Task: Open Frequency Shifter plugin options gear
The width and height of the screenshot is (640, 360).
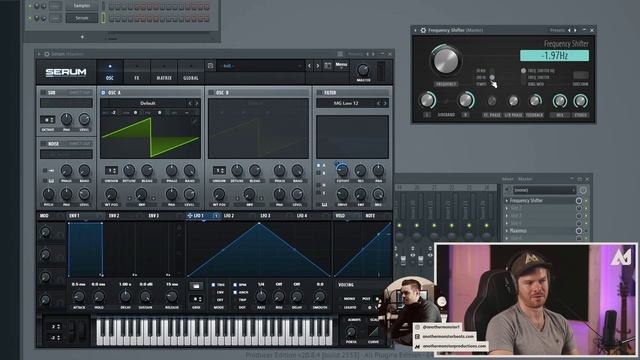Action: tap(423, 30)
